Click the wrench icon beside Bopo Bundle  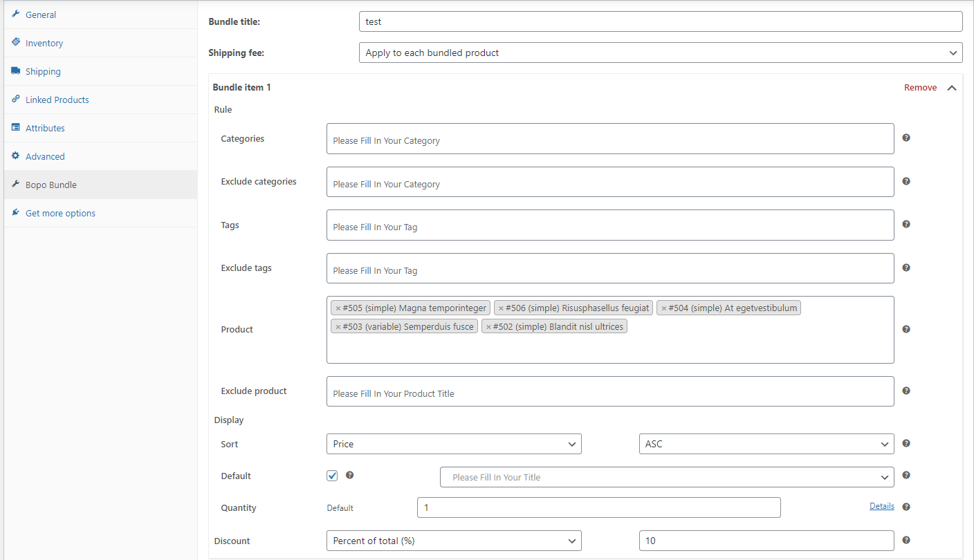pyautogui.click(x=16, y=184)
